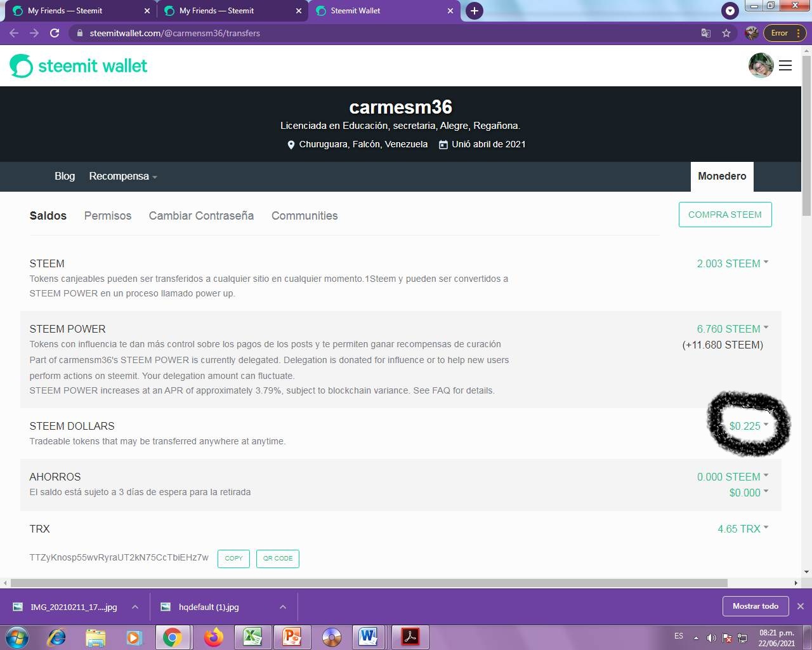
Task: Open the Communities tab
Action: (x=304, y=216)
